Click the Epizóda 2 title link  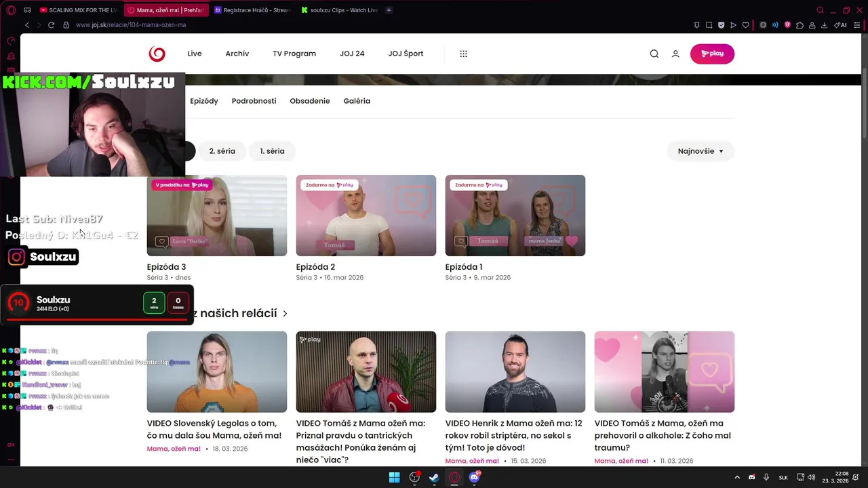tap(315, 267)
